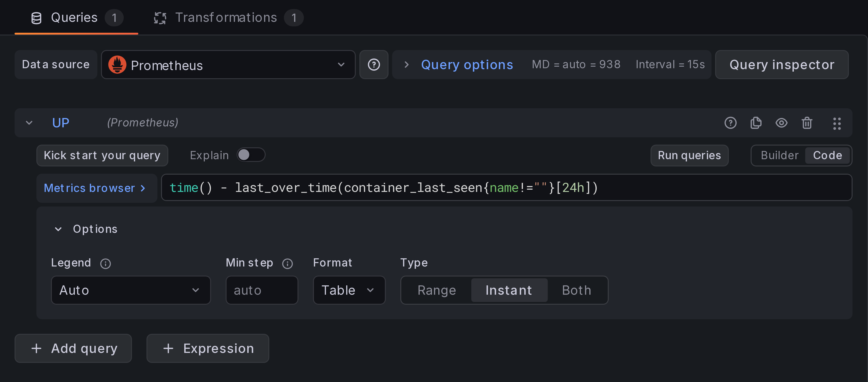This screenshot has height=382, width=868.
Task: Click the MD = auto = 938 text
Action: [576, 64]
